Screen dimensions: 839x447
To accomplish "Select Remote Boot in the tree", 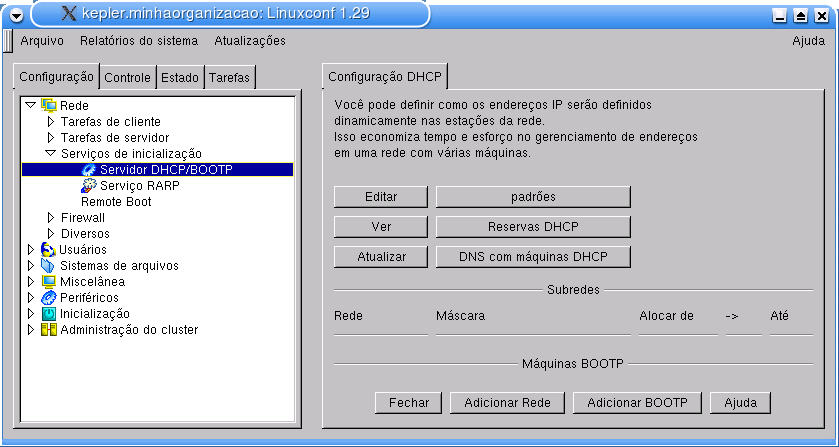I will tap(115, 201).
